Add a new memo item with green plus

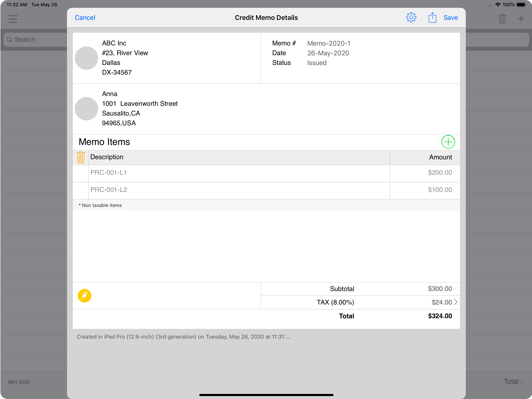coord(448,142)
